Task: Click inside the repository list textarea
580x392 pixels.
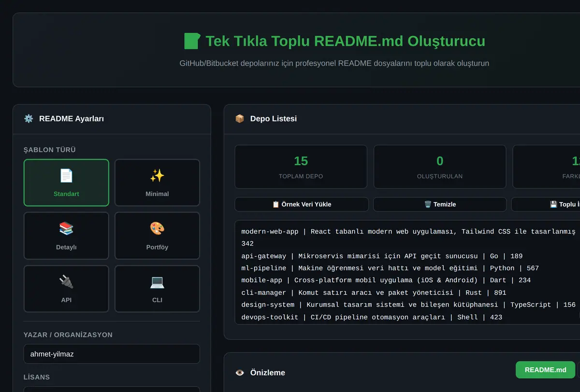Action: click(x=407, y=273)
